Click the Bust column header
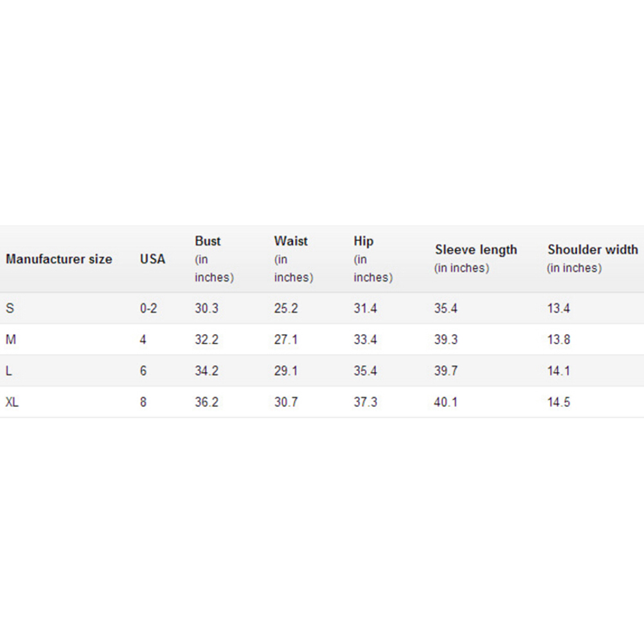Image resolution: width=644 pixels, height=644 pixels. point(208,242)
